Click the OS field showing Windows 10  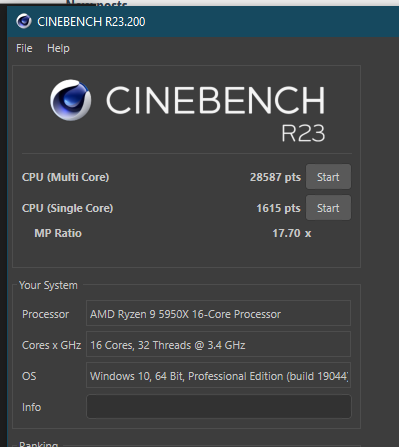click(x=218, y=375)
